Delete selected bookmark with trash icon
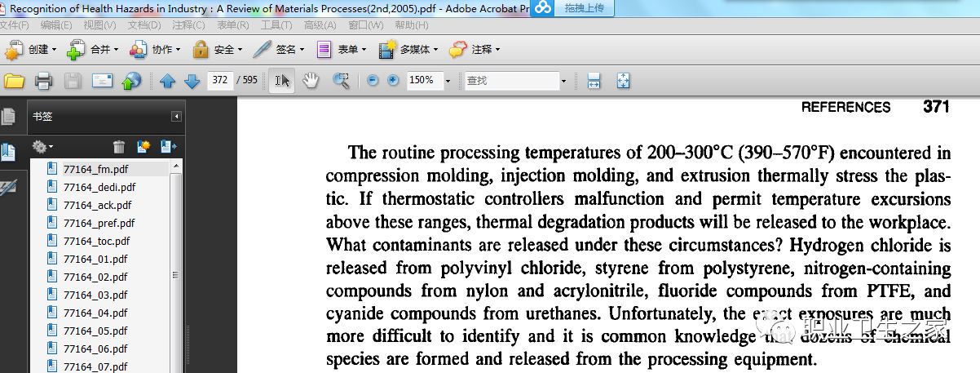The image size is (980, 373). 119,147
